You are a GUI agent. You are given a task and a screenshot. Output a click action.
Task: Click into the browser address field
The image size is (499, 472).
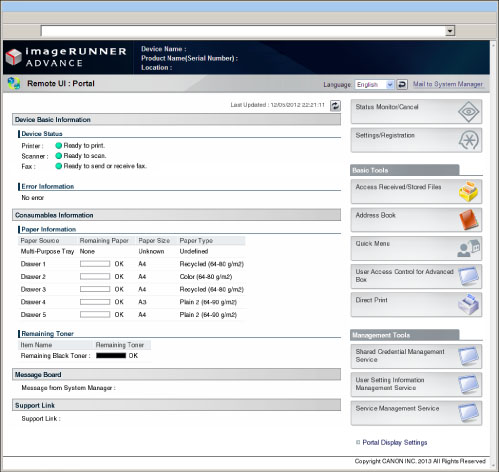point(243,31)
